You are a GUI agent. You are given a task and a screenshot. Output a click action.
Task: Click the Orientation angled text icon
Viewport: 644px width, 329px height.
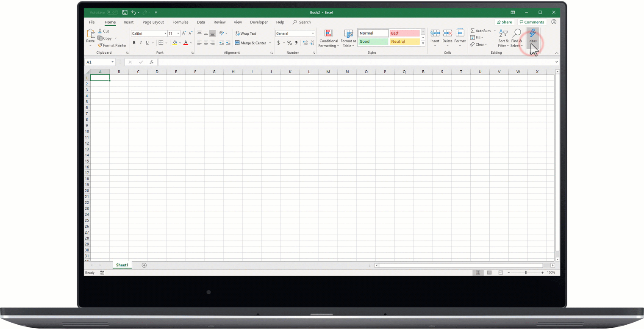pos(222,33)
